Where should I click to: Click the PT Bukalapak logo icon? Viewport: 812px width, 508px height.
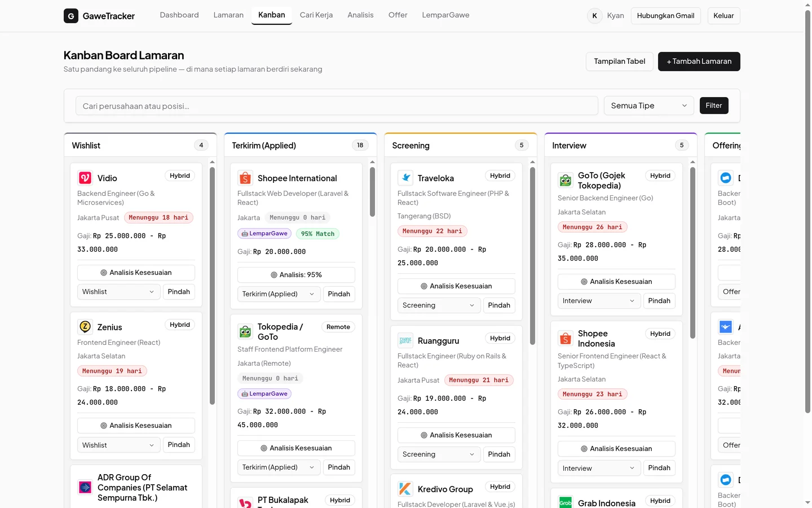click(x=245, y=502)
